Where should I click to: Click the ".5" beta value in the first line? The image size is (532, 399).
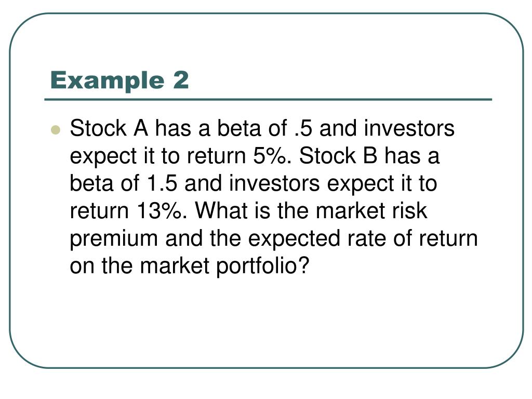coord(303,128)
